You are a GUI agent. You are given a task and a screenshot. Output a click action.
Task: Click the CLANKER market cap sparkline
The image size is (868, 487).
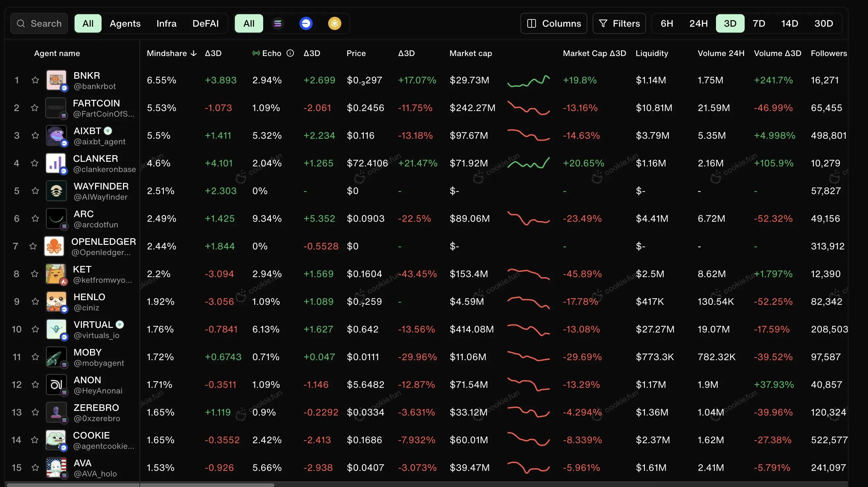(x=528, y=163)
